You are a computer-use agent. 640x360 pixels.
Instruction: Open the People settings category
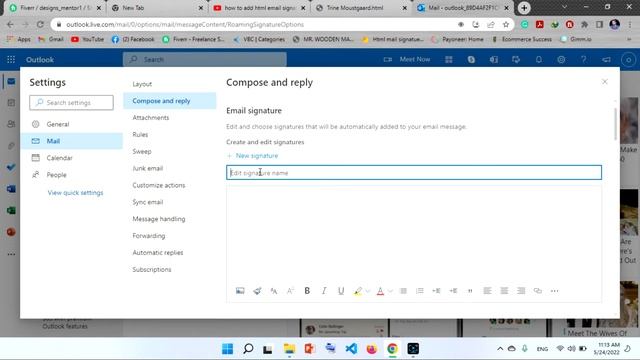pyautogui.click(x=71, y=175)
